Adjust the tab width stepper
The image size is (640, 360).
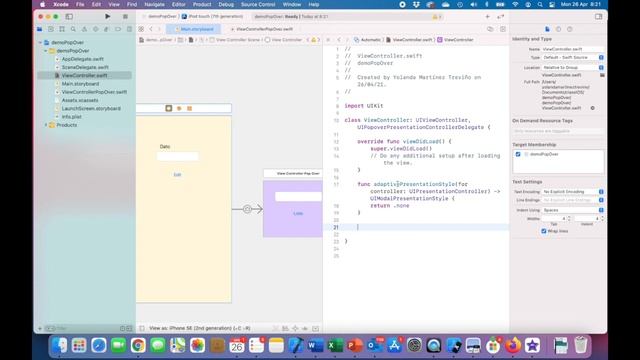click(569, 219)
